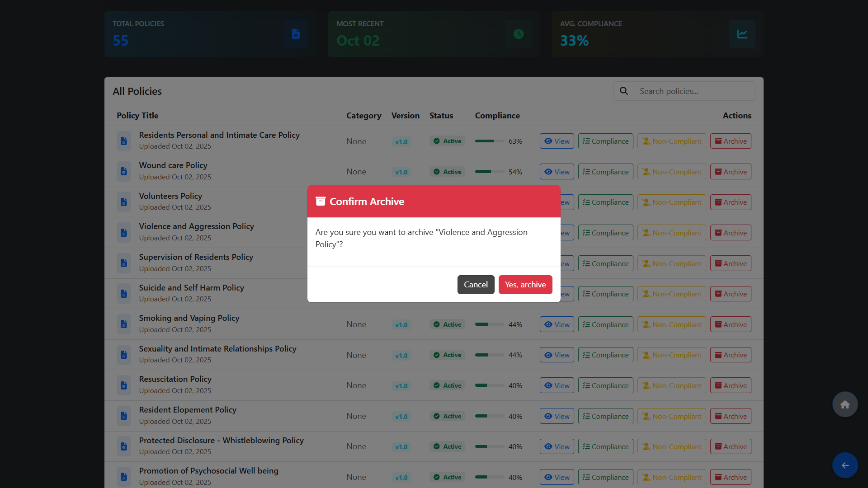Mark Residents Personal and Intimate Care Policy Non-Compliant

point(672,141)
